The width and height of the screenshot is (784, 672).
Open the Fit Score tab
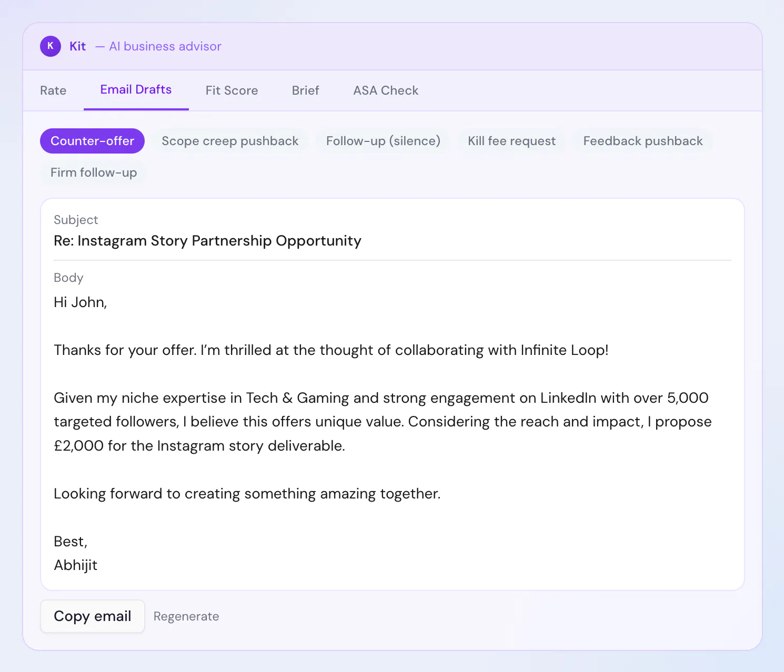232,90
